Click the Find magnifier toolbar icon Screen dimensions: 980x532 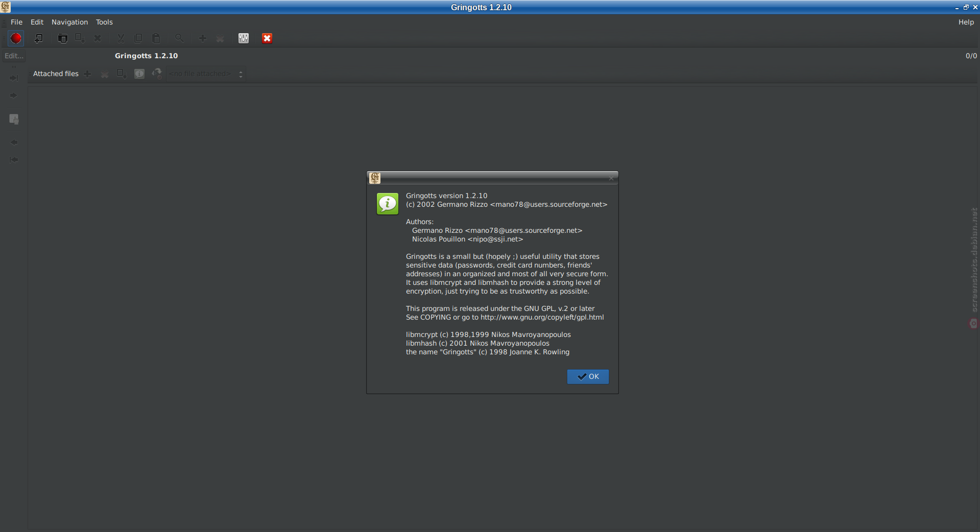pyautogui.click(x=179, y=38)
